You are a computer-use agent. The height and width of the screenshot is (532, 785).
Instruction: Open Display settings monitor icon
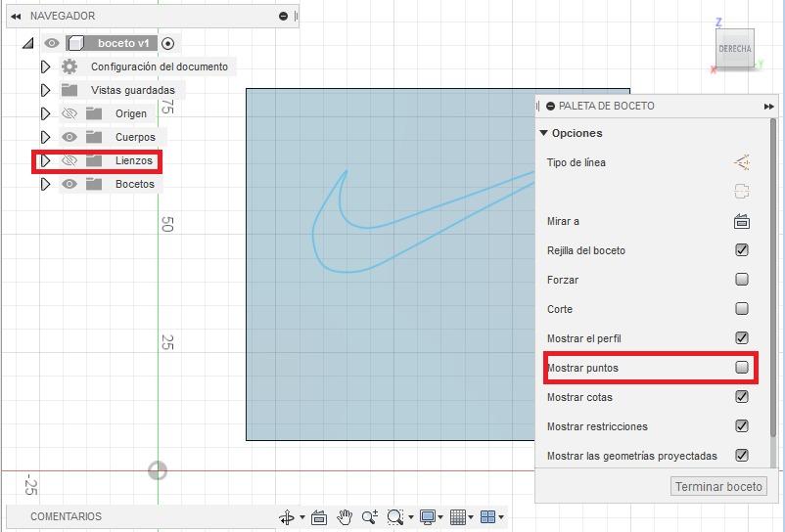(x=428, y=517)
